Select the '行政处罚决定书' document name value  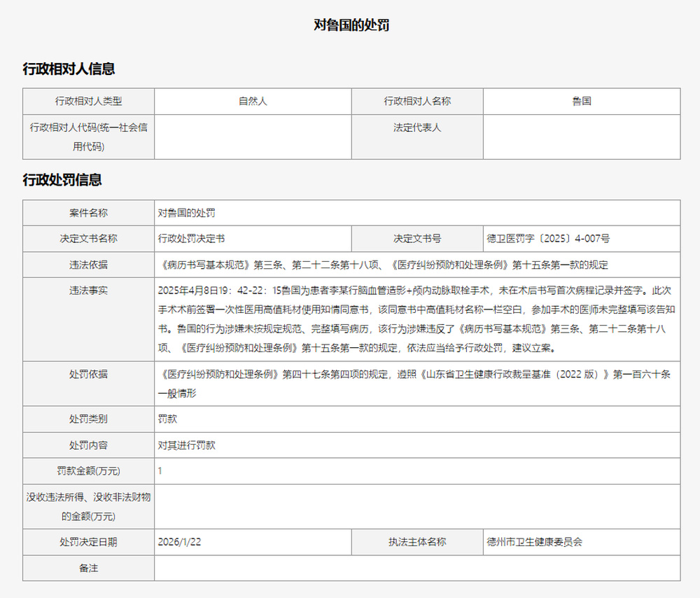coord(191,239)
